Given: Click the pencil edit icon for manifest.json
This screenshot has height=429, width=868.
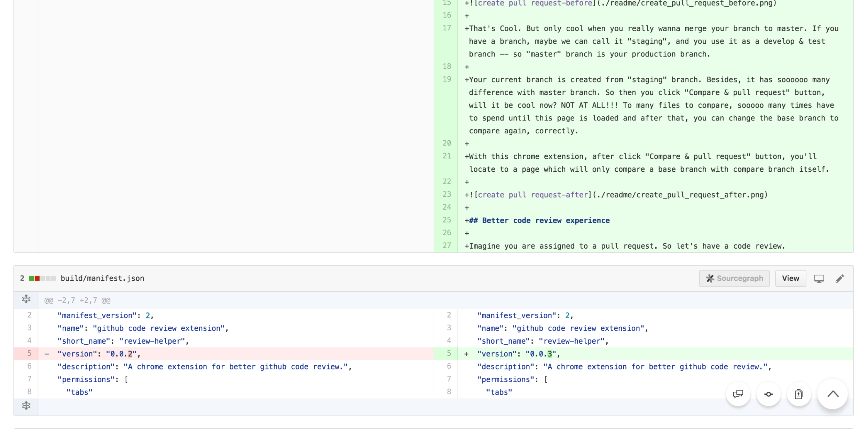Looking at the screenshot, I should 839,278.
